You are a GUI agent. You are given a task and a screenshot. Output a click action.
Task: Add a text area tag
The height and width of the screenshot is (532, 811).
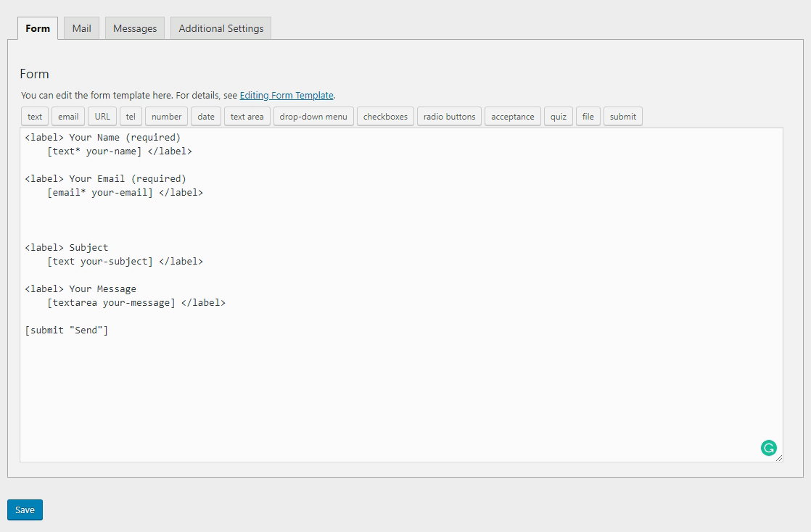[x=247, y=116]
